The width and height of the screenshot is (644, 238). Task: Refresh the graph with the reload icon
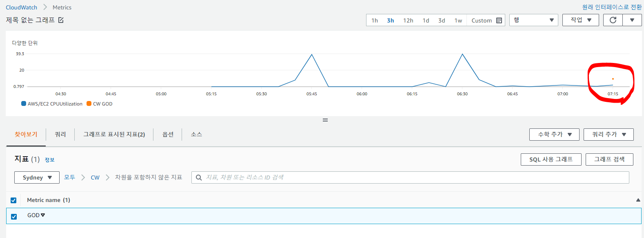coord(613,20)
